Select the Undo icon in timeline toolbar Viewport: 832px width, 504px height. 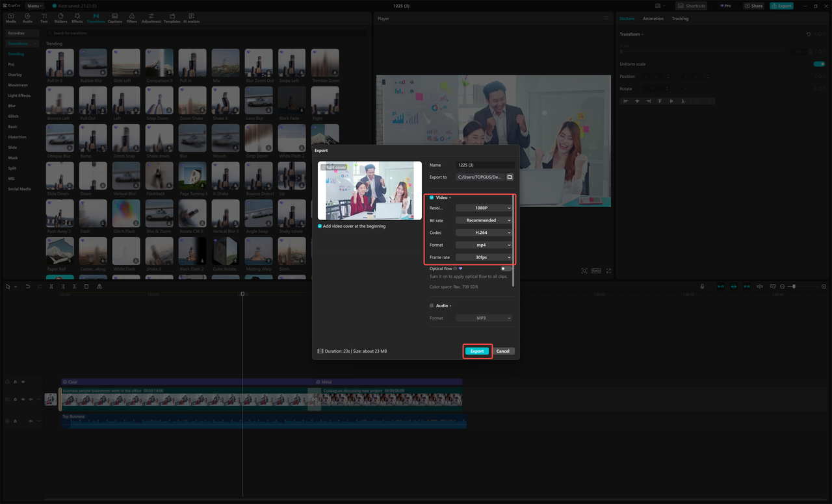point(27,286)
